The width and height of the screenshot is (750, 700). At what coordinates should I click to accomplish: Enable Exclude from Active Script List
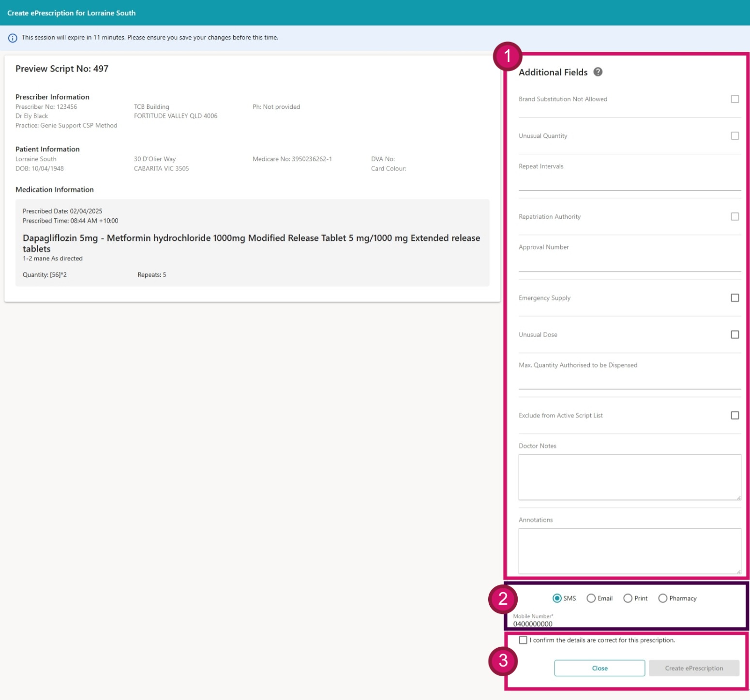tap(735, 416)
